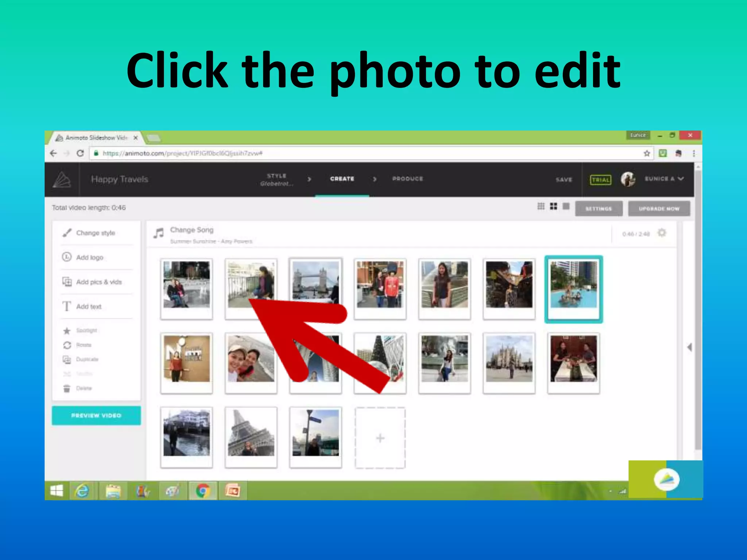Image resolution: width=747 pixels, height=560 pixels.
Task: Click the Spotlight star icon
Action: 67,331
